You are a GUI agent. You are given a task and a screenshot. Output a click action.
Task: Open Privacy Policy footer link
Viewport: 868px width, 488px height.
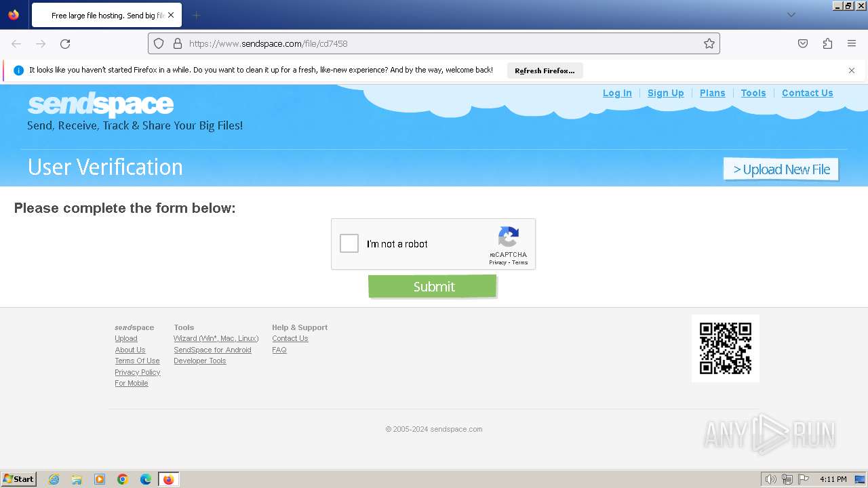[138, 372]
